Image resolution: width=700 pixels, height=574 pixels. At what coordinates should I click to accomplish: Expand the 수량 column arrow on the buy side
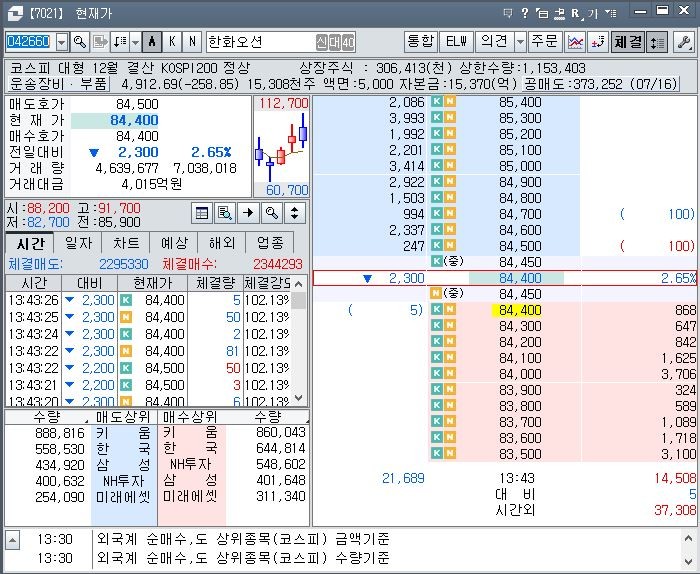pos(307,421)
